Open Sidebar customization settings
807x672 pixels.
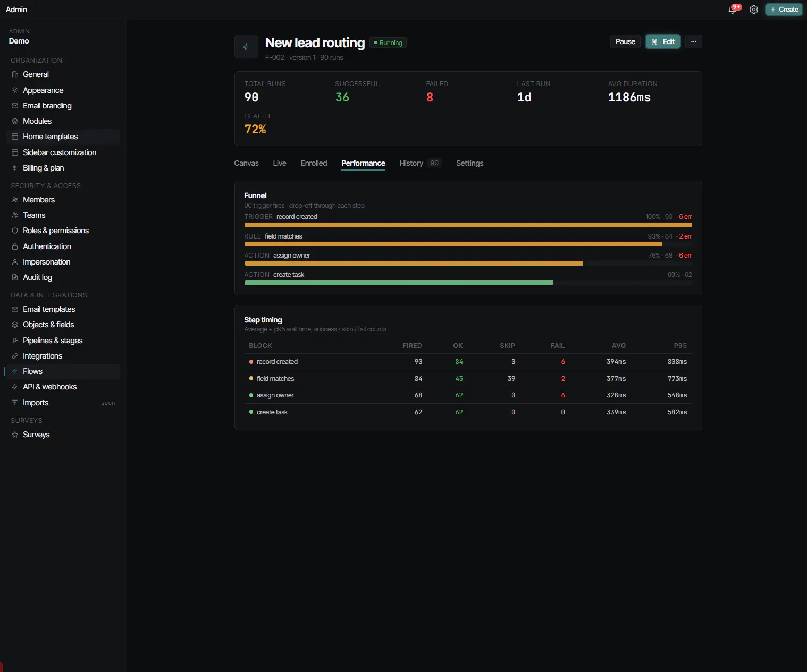[63, 152]
